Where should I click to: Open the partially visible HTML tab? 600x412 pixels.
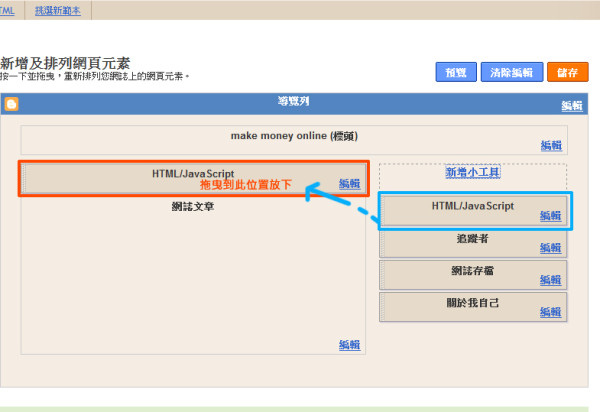(x=7, y=10)
